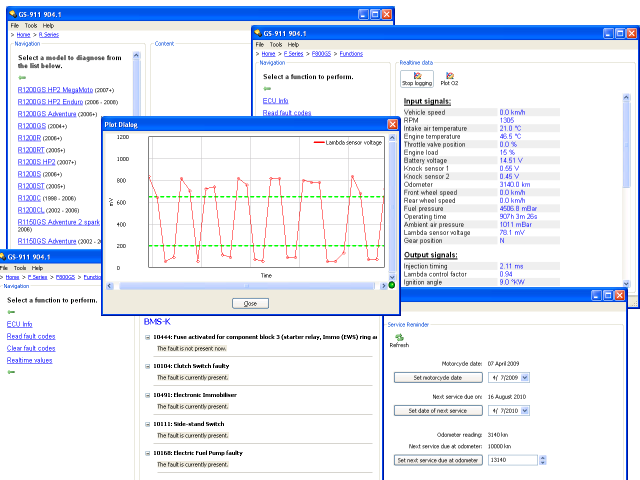Click the Refresh icon in Service Reminder

(x=399, y=340)
